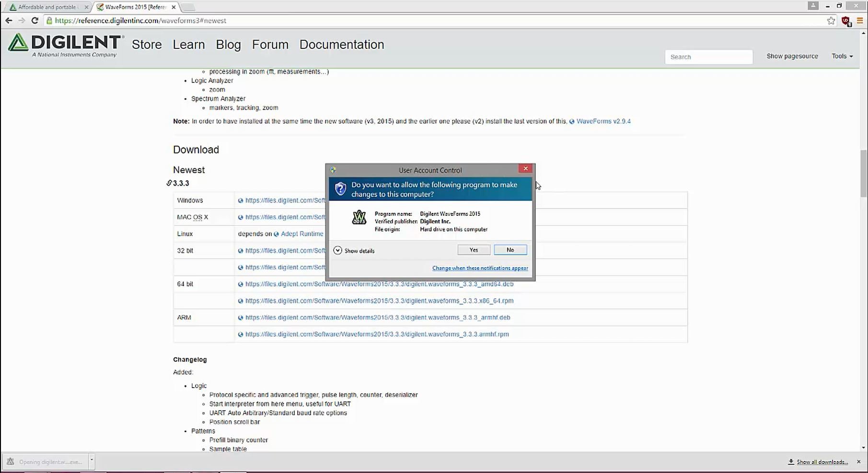Click Show all downloads link
The image size is (868, 473).
click(x=818, y=462)
